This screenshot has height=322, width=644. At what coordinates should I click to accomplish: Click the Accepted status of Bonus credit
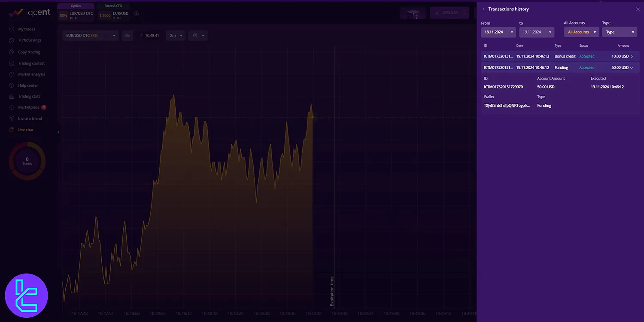click(587, 56)
